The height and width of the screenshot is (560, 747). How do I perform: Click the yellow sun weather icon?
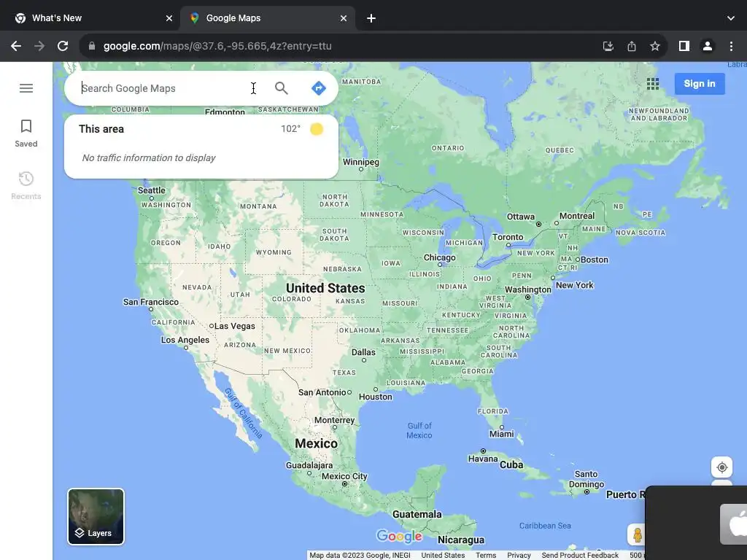click(317, 129)
